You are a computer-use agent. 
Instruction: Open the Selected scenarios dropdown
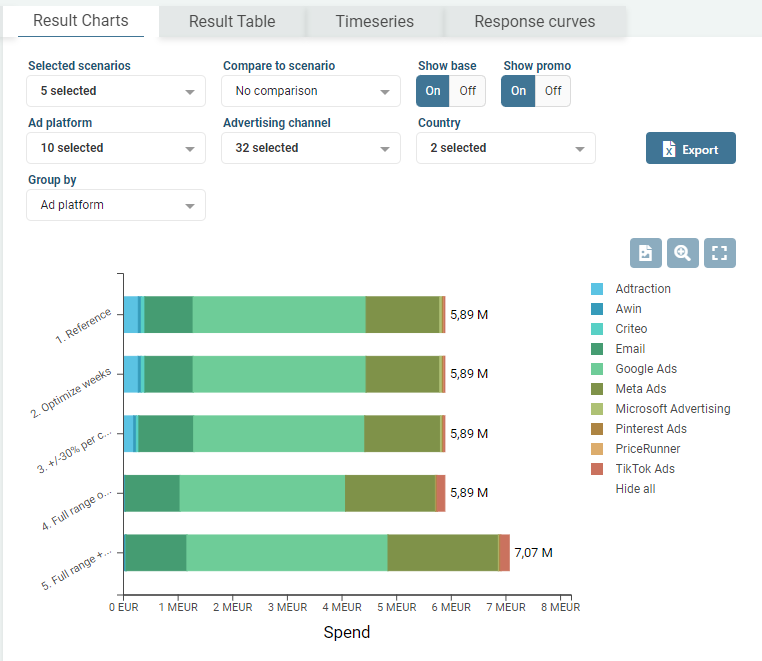116,91
